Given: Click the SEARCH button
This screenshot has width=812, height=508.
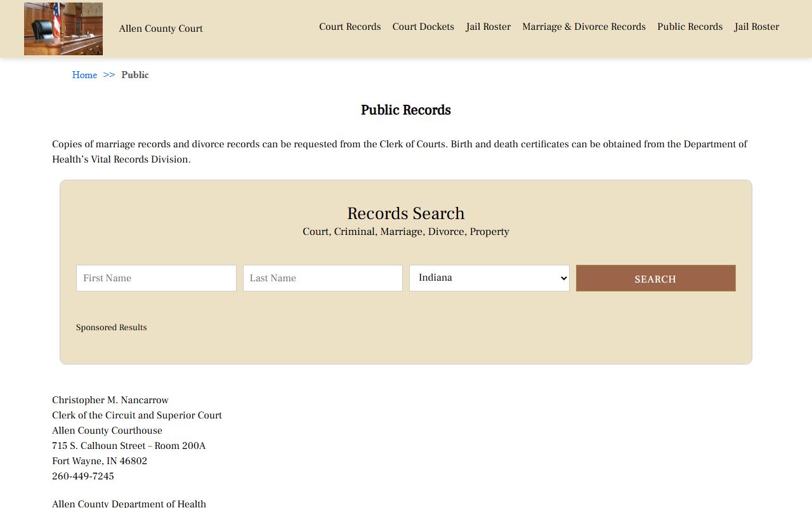Looking at the screenshot, I should [656, 278].
